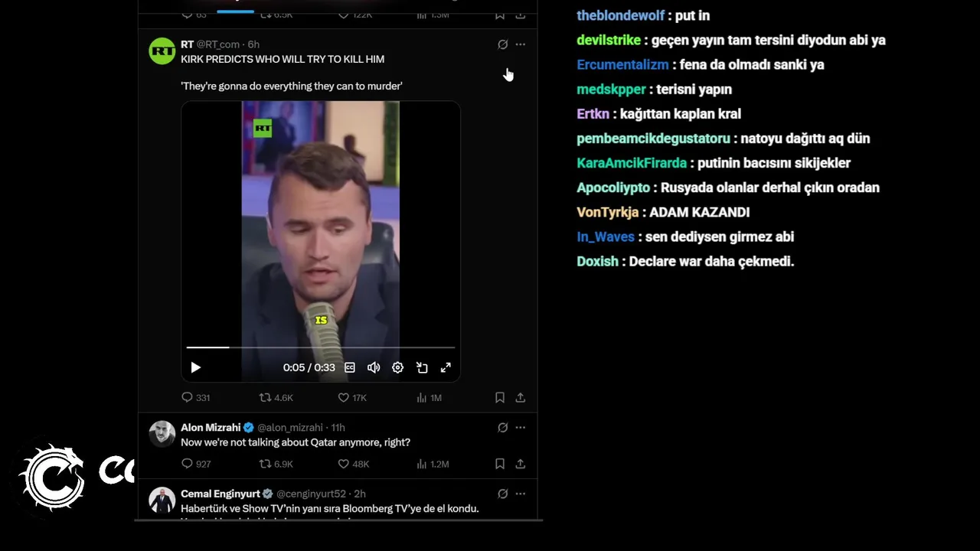Repost the RT post with 4.6K reposts

tap(276, 397)
